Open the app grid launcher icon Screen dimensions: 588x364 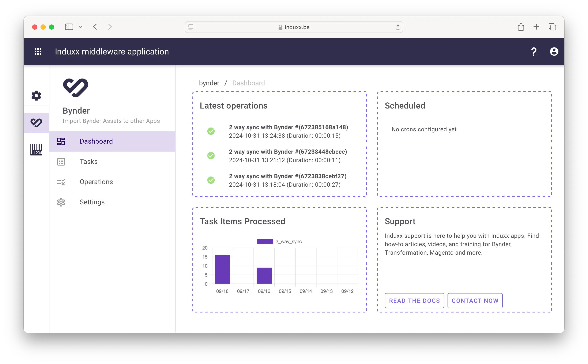(x=38, y=52)
